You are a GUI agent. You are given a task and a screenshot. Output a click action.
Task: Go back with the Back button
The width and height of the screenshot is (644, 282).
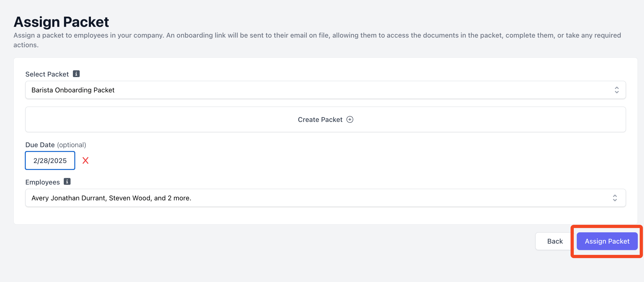click(555, 241)
